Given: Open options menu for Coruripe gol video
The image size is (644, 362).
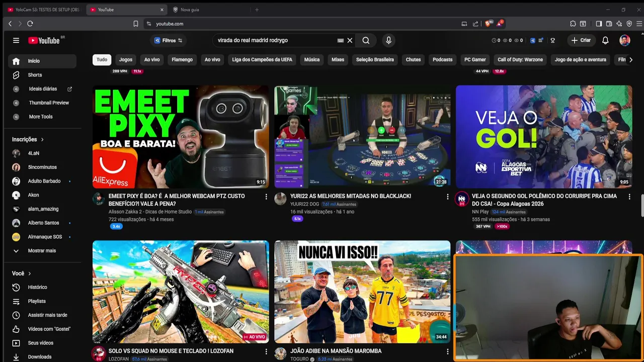Looking at the screenshot, I should pos(629,197).
